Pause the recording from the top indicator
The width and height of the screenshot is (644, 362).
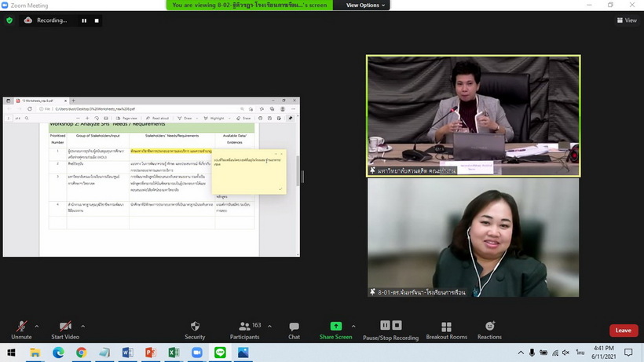(x=85, y=20)
